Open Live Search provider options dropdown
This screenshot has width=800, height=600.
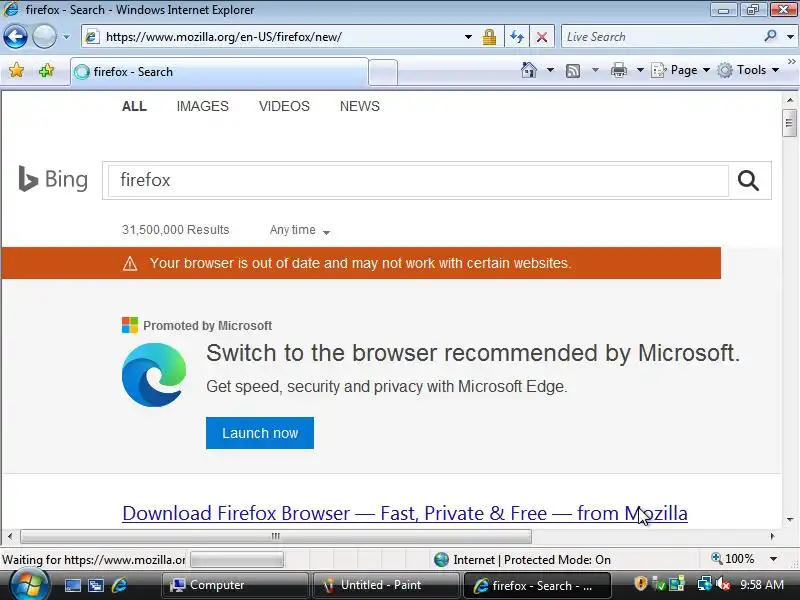790,37
